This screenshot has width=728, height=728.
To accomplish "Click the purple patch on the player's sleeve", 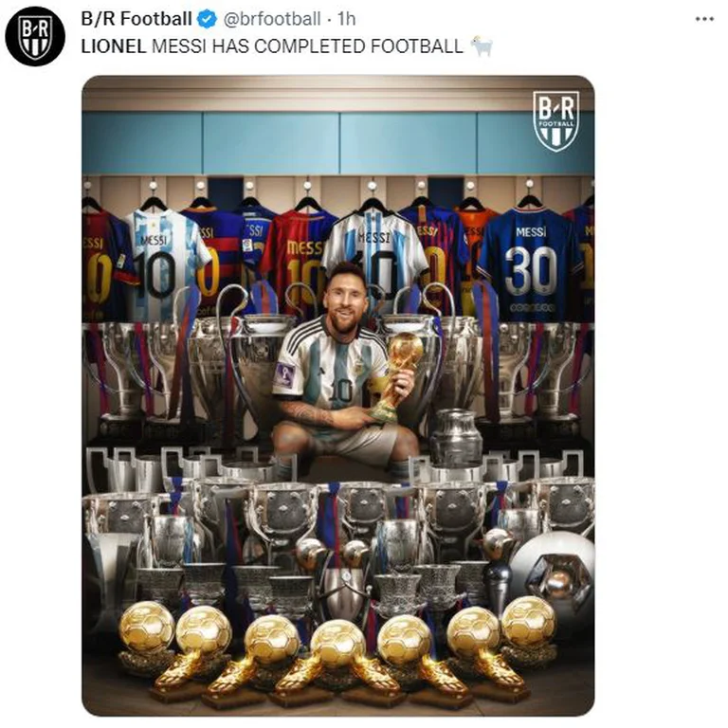I will tap(284, 376).
